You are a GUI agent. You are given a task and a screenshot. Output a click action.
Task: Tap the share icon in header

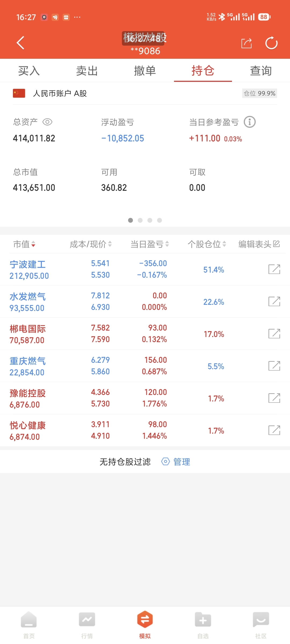247,43
